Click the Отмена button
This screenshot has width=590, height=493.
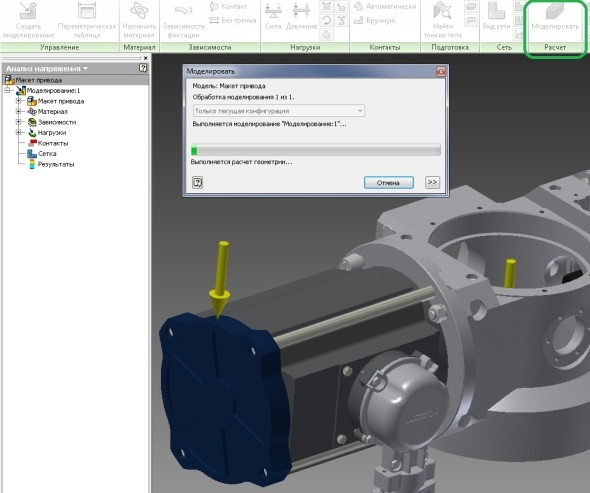[x=388, y=183]
